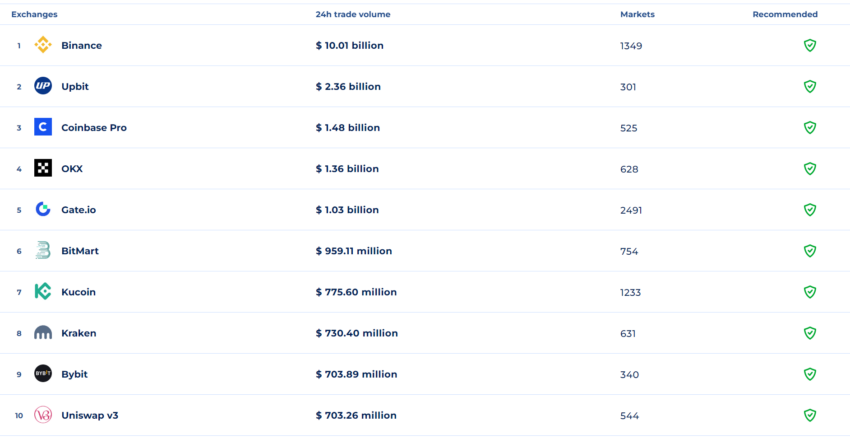This screenshot has width=850, height=439.
Task: Click the Gate.io logo icon
Action: click(x=43, y=209)
